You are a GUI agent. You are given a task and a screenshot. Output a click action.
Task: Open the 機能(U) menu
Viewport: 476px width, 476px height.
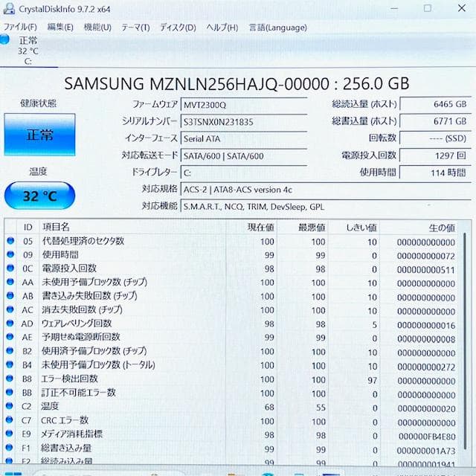[x=97, y=28]
